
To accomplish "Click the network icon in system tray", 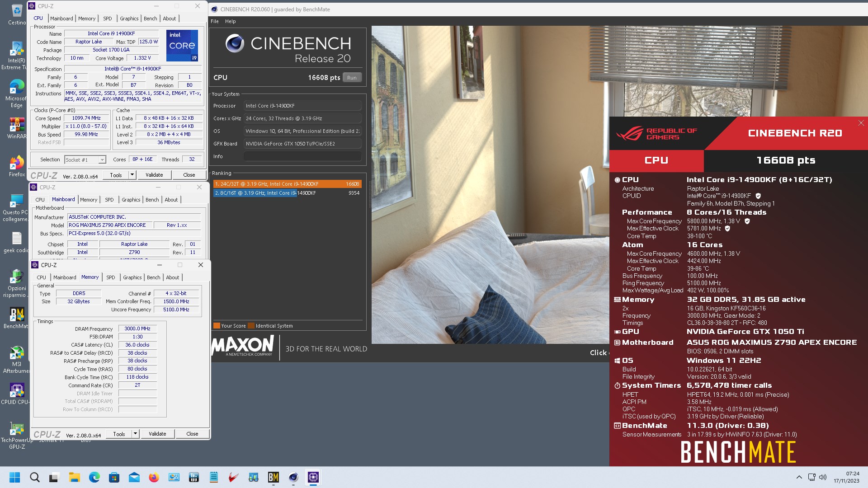I will coord(811,477).
